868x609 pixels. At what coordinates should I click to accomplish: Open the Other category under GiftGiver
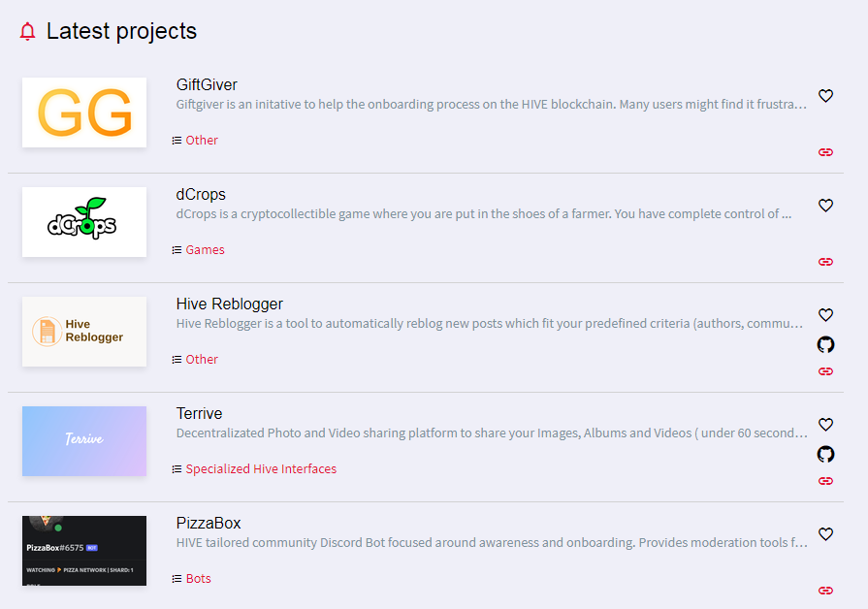tap(202, 140)
